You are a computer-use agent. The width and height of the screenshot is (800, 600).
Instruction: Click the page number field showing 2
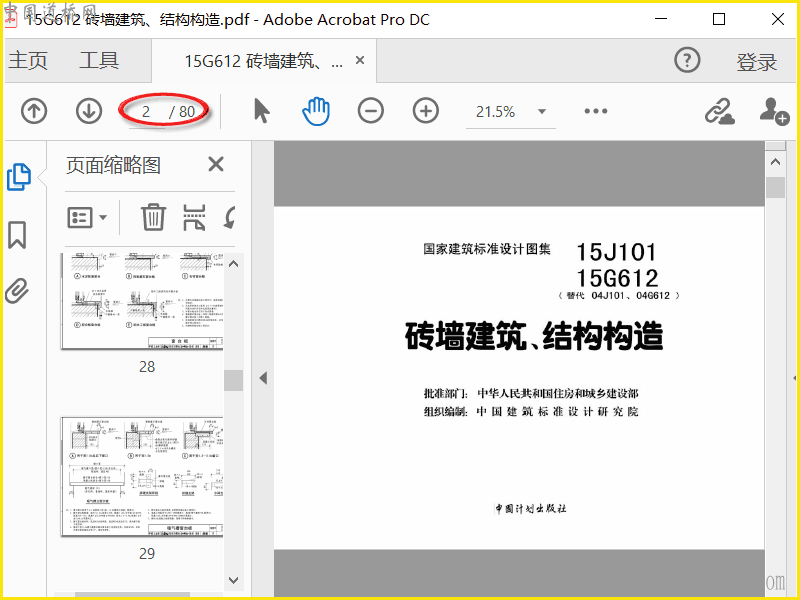pos(146,112)
